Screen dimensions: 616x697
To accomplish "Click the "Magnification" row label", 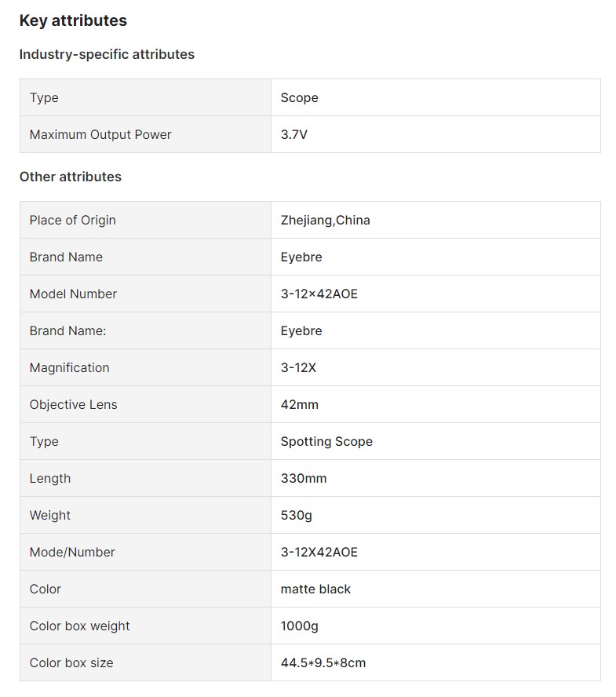I will pos(69,367).
